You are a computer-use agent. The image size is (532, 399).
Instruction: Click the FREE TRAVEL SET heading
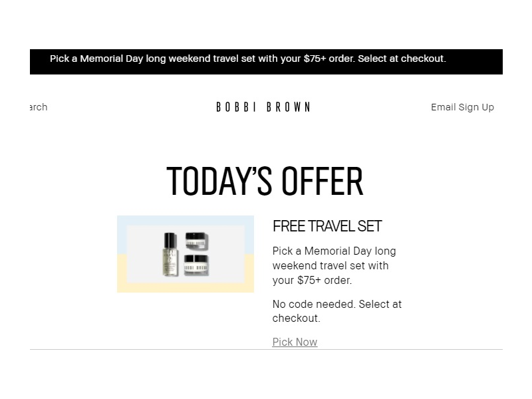coord(327,226)
